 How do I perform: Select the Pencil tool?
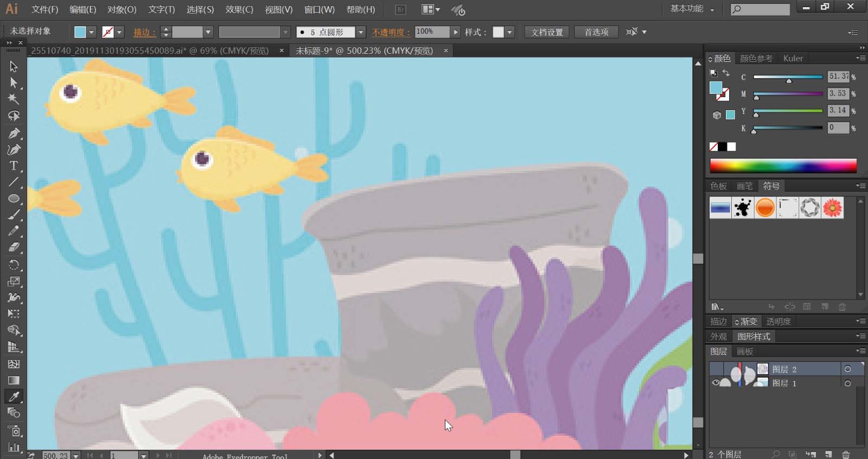[x=14, y=231]
